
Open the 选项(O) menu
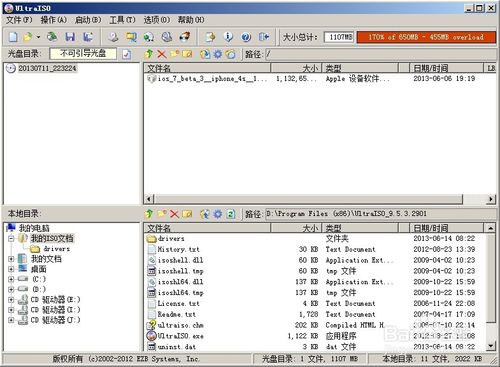[x=157, y=20]
